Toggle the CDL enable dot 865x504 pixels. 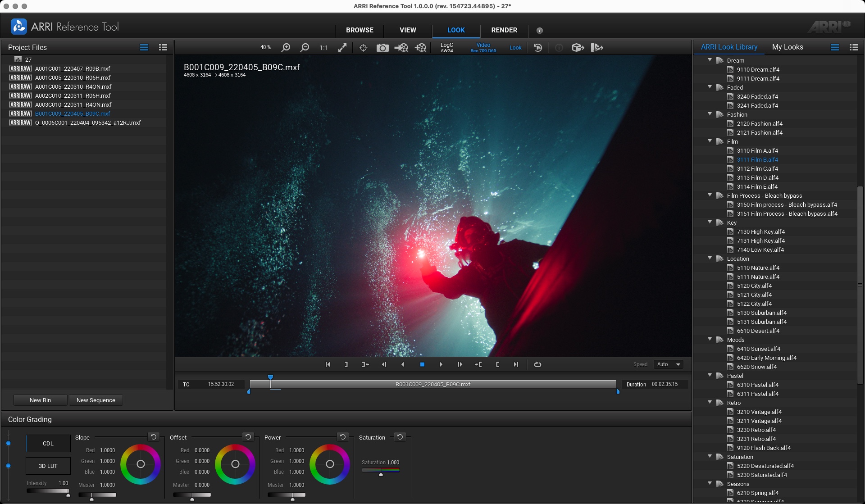(8, 443)
